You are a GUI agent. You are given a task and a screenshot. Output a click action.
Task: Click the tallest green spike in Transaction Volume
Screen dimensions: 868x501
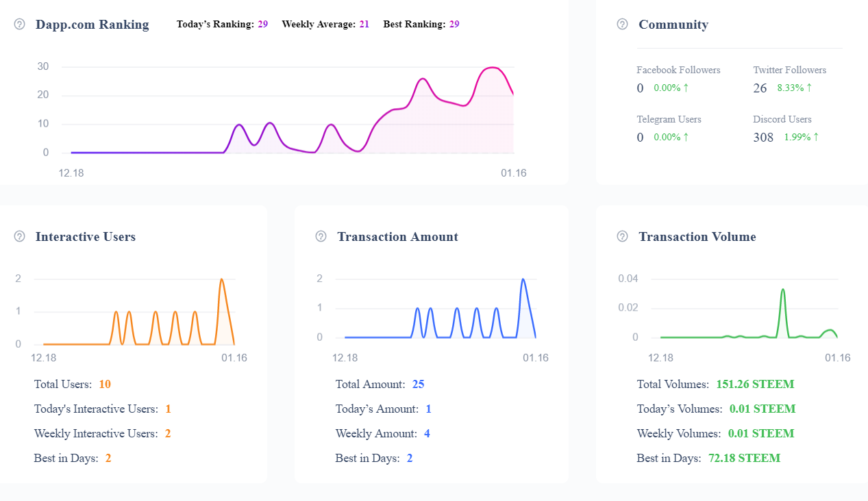click(782, 290)
